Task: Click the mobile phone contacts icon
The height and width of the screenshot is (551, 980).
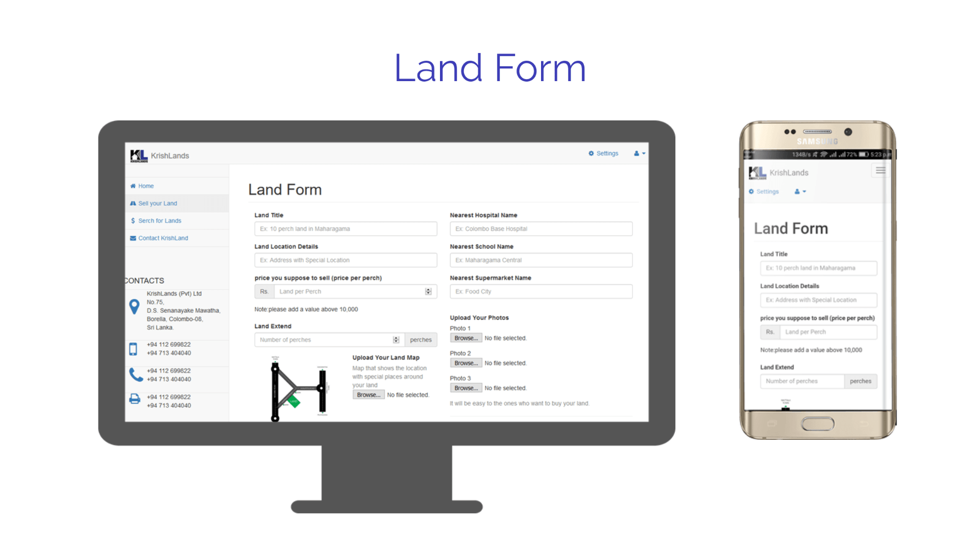Action: coord(133,348)
